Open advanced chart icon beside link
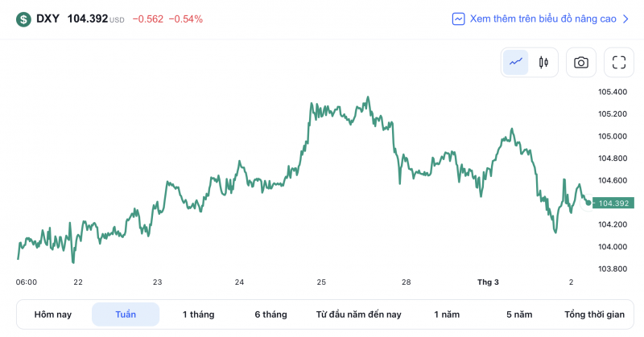This screenshot has height=337, width=644. tap(459, 18)
